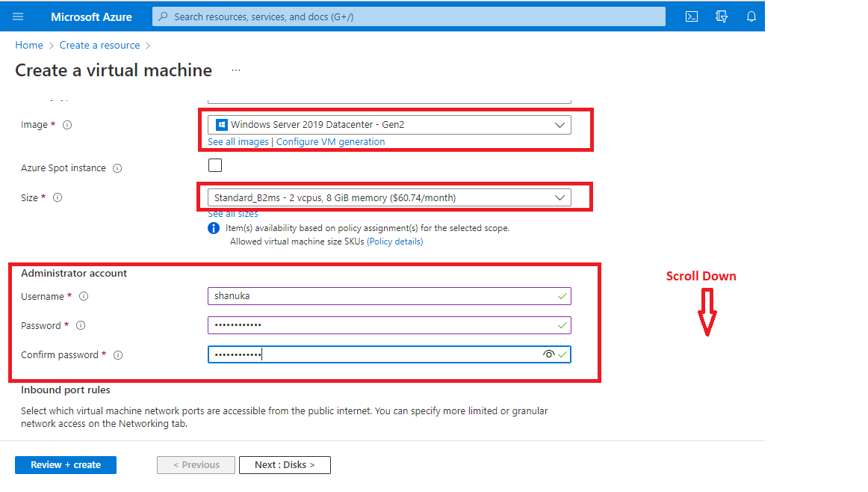Click the blue policy information icon
The image size is (868, 492).
point(214,228)
